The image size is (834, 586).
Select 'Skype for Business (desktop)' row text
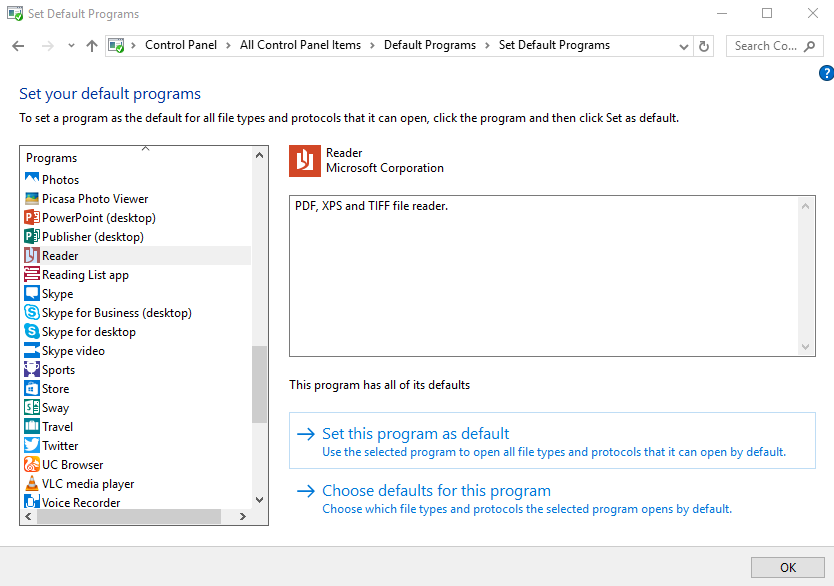pyautogui.click(x=117, y=313)
